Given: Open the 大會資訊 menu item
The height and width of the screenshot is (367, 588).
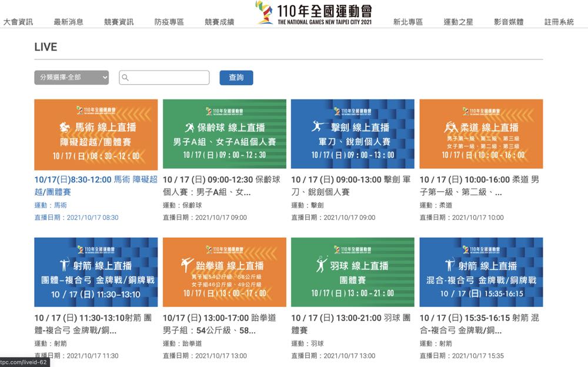Looking at the screenshot, I should pos(18,22).
